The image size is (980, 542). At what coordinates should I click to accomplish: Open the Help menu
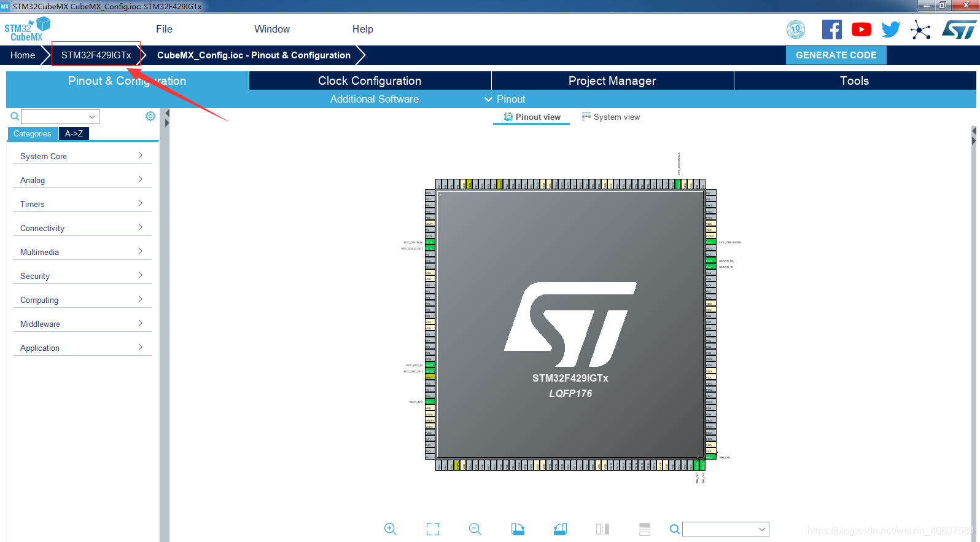pos(362,29)
